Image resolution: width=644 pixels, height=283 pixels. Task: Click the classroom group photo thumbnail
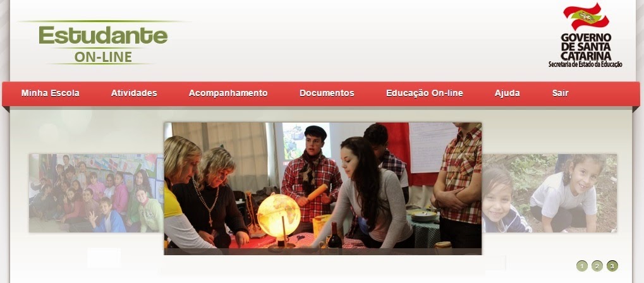96,193
